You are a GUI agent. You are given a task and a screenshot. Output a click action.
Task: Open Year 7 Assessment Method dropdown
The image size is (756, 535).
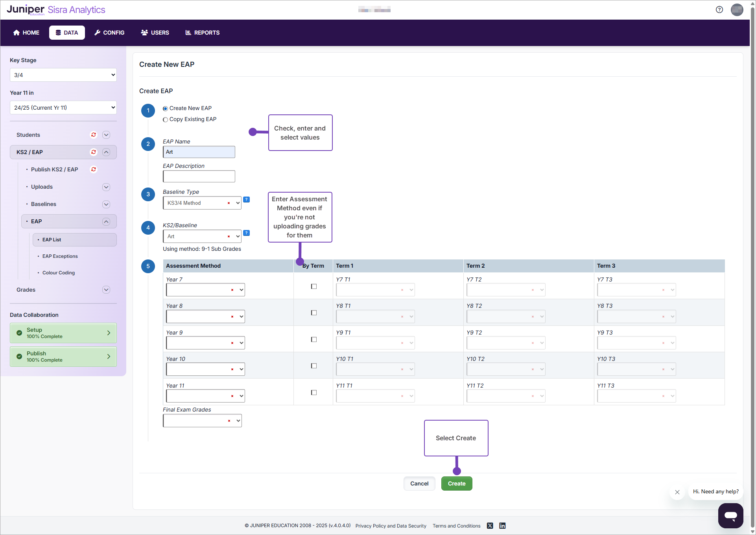[x=205, y=290]
